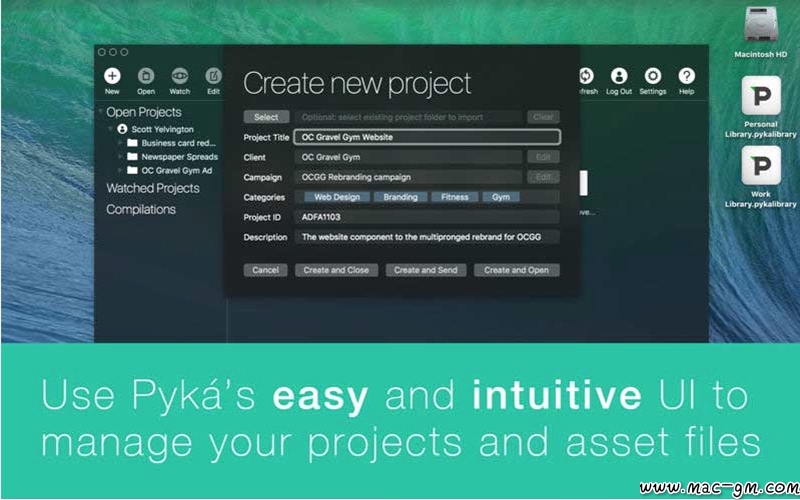This screenshot has width=800, height=500.
Task: Click the Create and Close button
Action: coord(336,270)
